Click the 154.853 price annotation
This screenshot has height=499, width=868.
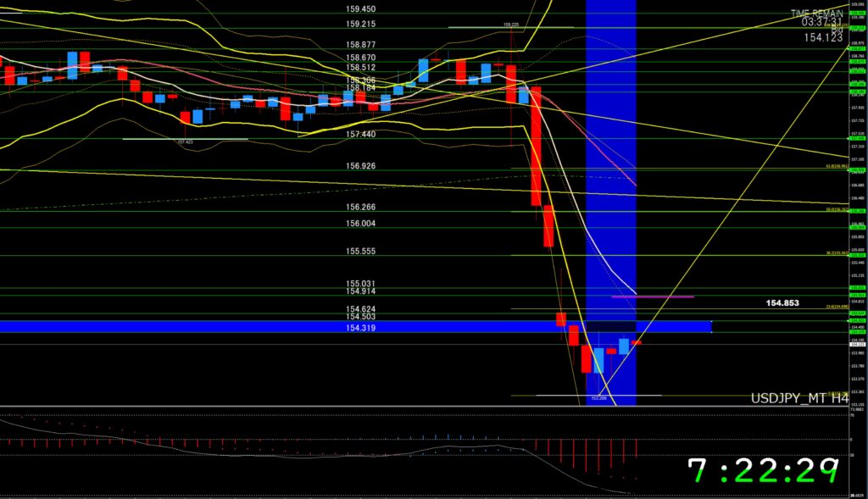783,302
